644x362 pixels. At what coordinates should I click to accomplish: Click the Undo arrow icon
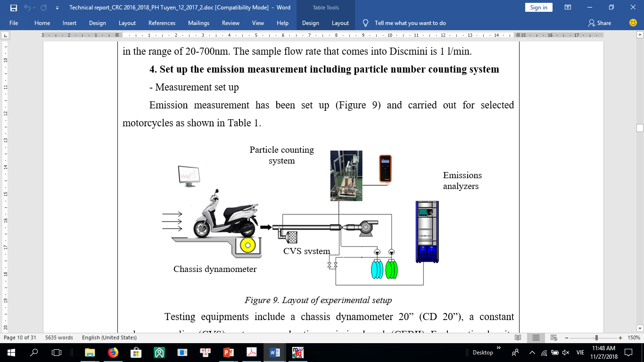27,8
